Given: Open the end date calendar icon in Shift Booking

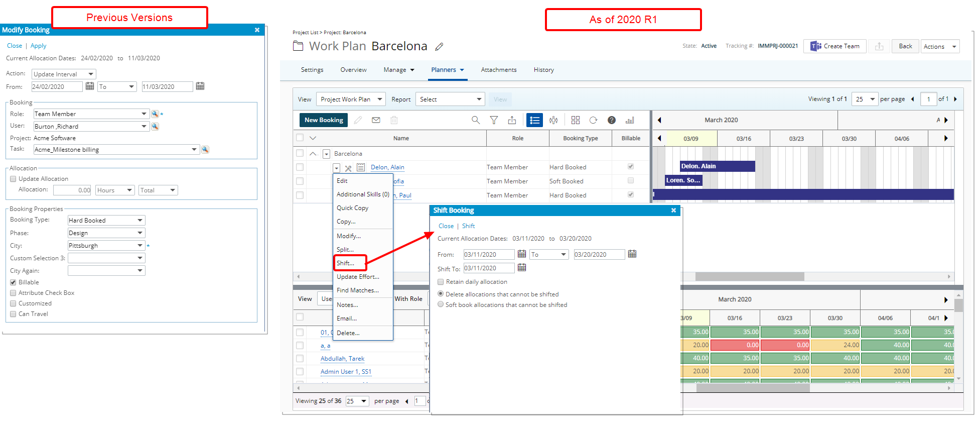Looking at the screenshot, I should tap(632, 254).
